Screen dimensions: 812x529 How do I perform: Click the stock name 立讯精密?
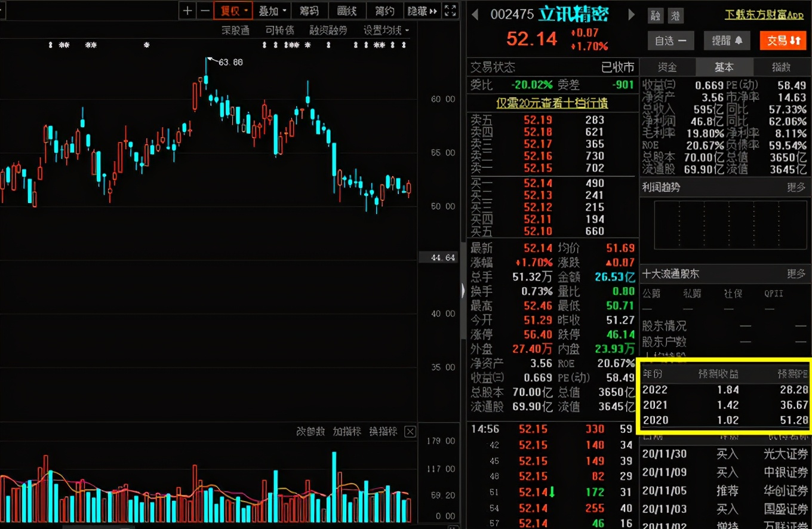click(573, 14)
